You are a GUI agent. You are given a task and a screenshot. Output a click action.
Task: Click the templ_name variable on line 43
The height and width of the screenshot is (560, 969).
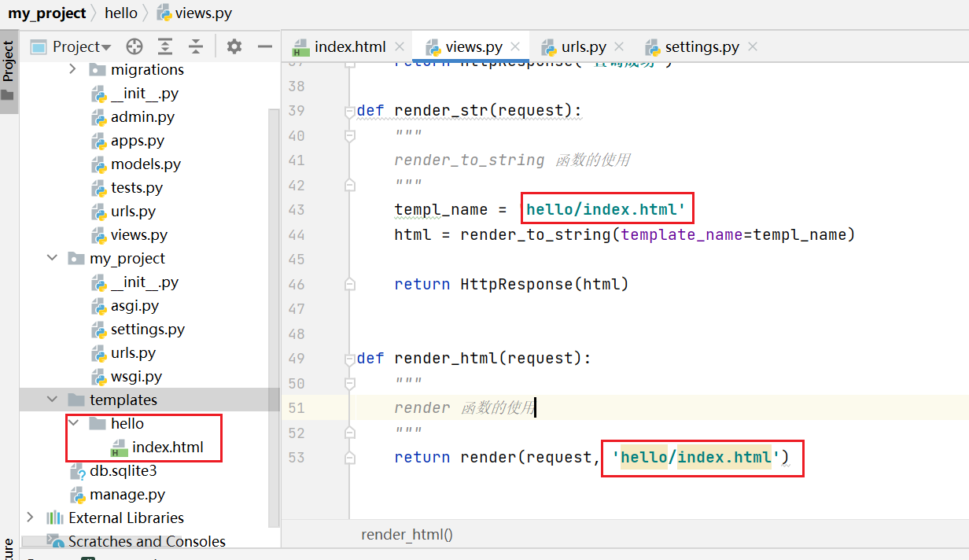(441, 210)
